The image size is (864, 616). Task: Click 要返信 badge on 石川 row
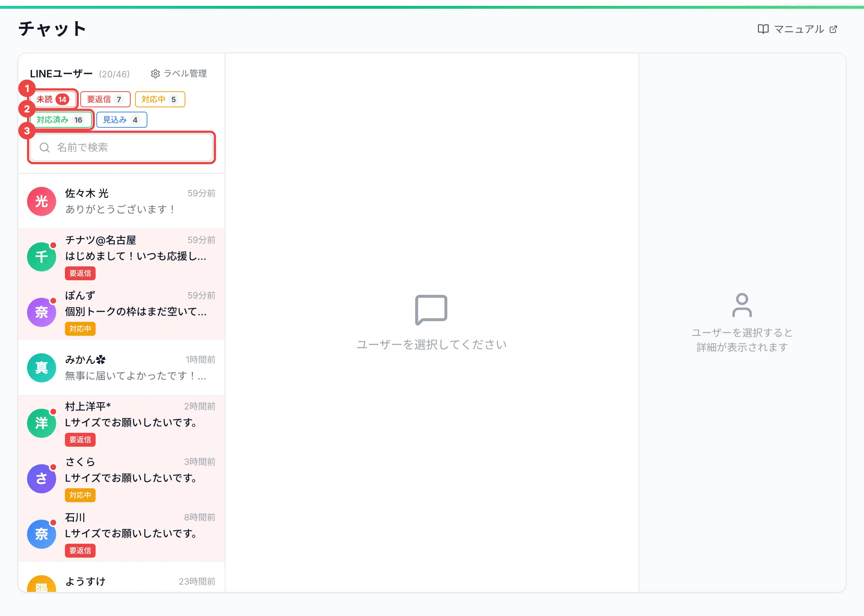[x=80, y=551]
